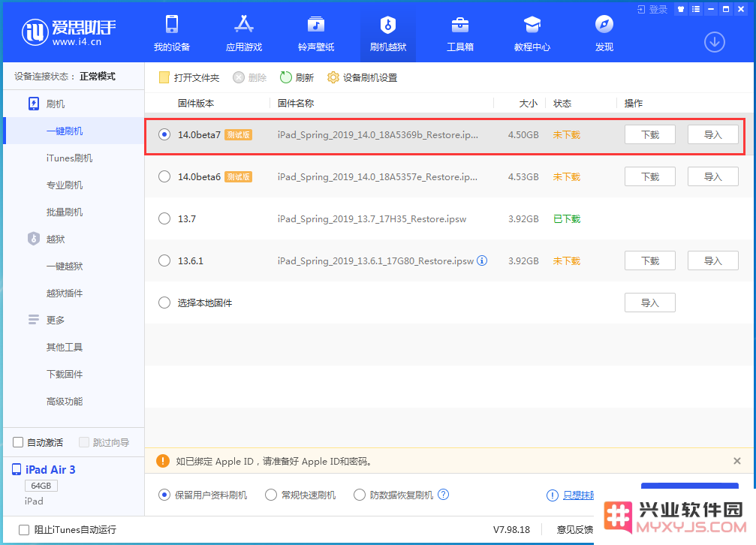
Task: Open the 工具箱 toolbox
Action: [x=460, y=33]
